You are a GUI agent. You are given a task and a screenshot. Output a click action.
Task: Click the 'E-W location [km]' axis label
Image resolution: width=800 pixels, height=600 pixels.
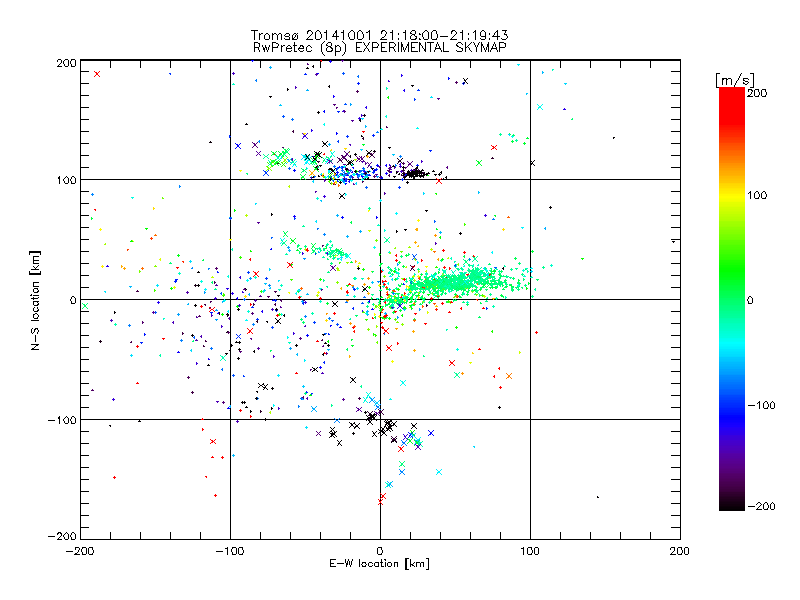point(379,564)
